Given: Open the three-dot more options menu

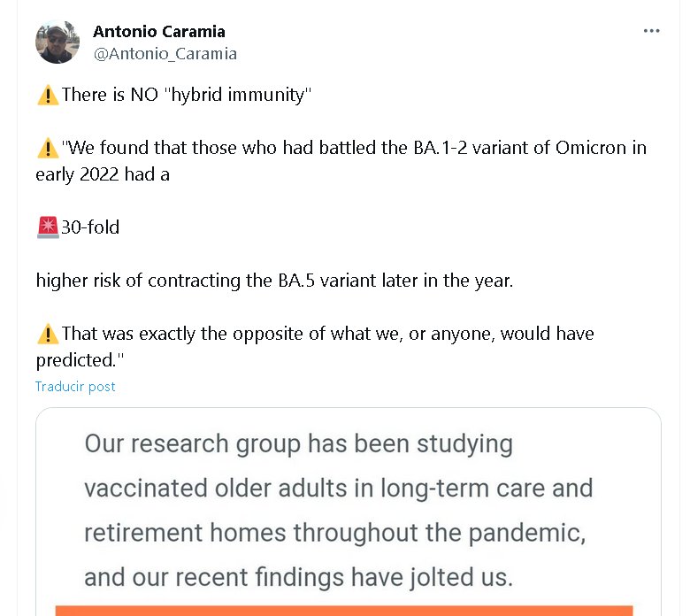Looking at the screenshot, I should coord(652,31).
